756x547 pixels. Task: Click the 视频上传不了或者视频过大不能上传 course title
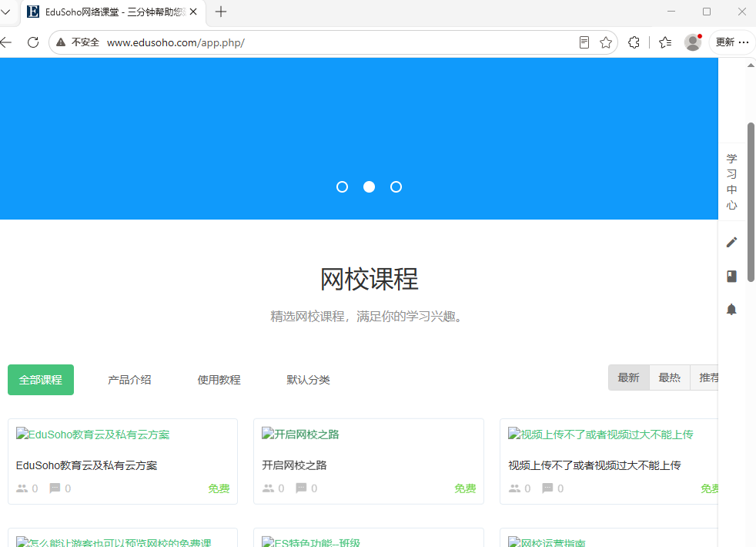[594, 465]
